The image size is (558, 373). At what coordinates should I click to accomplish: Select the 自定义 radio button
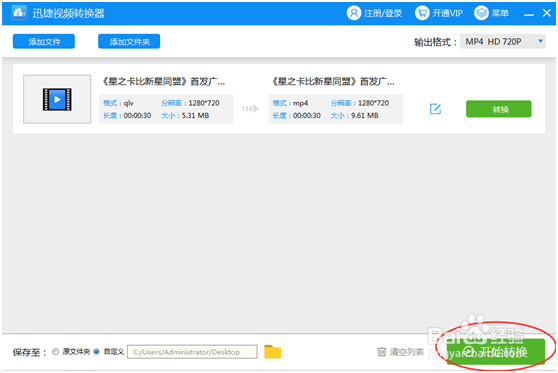(x=96, y=352)
